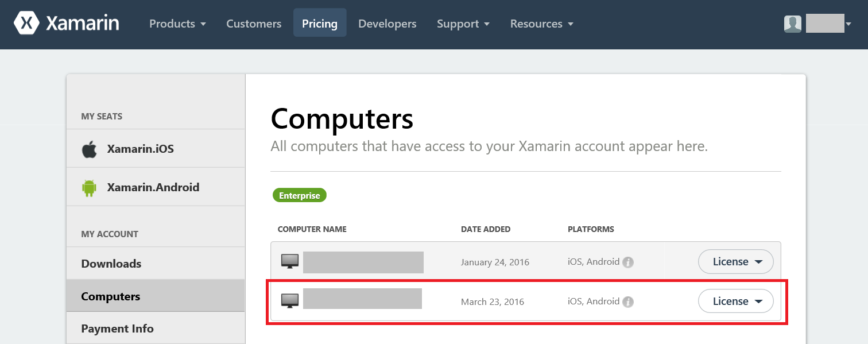Click the monitor icon in January 24 row
Viewport: 868px width, 344px height.
[x=290, y=262]
